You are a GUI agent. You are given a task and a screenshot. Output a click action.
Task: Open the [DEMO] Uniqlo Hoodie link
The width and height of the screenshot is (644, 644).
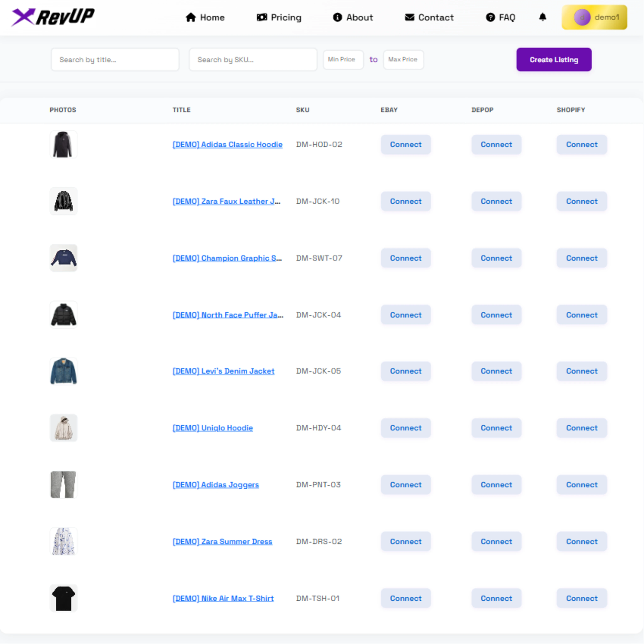213,428
